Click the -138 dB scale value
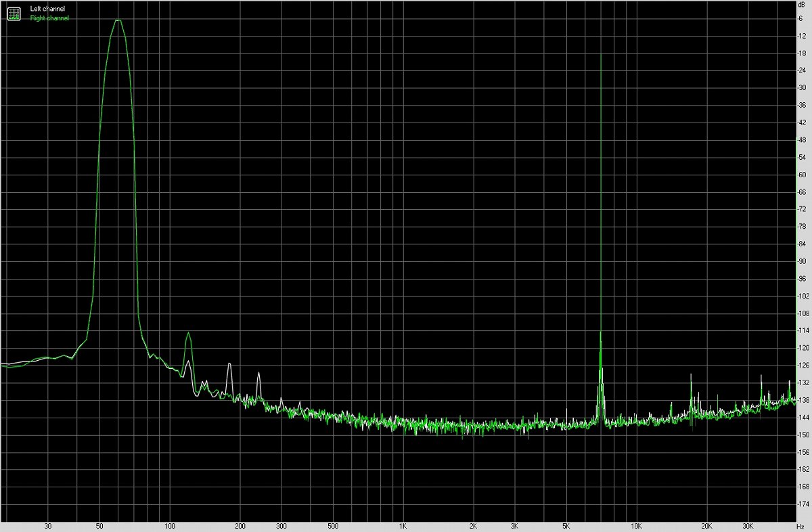Screen dimensions: 812x532 tap(804, 400)
